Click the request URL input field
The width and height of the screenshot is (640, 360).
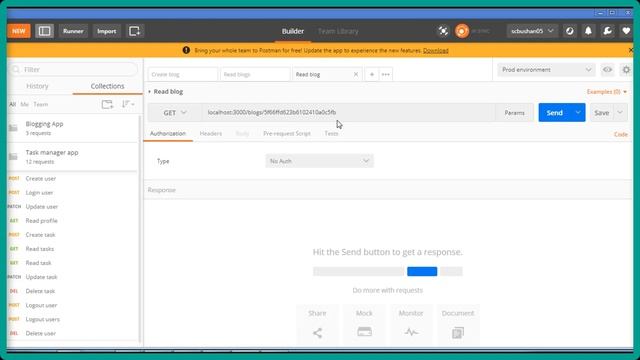click(348, 113)
